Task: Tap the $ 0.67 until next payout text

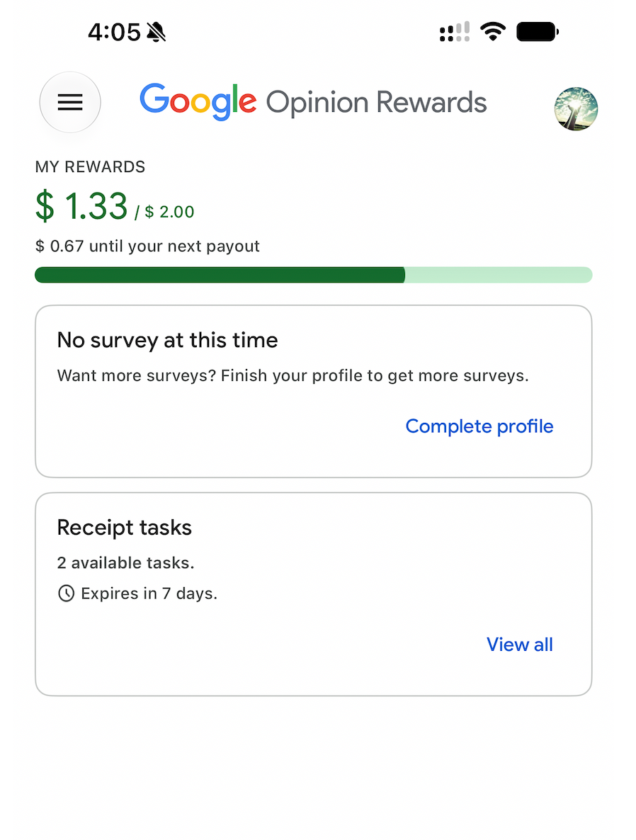Action: pos(147,246)
